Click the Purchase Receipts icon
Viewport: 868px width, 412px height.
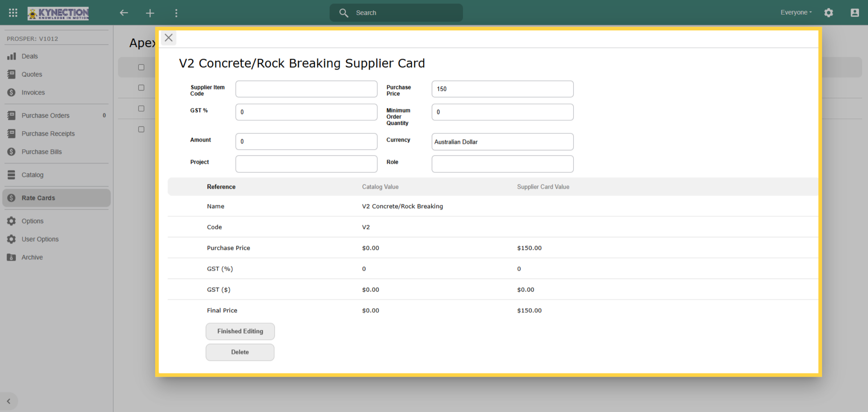tap(12, 134)
